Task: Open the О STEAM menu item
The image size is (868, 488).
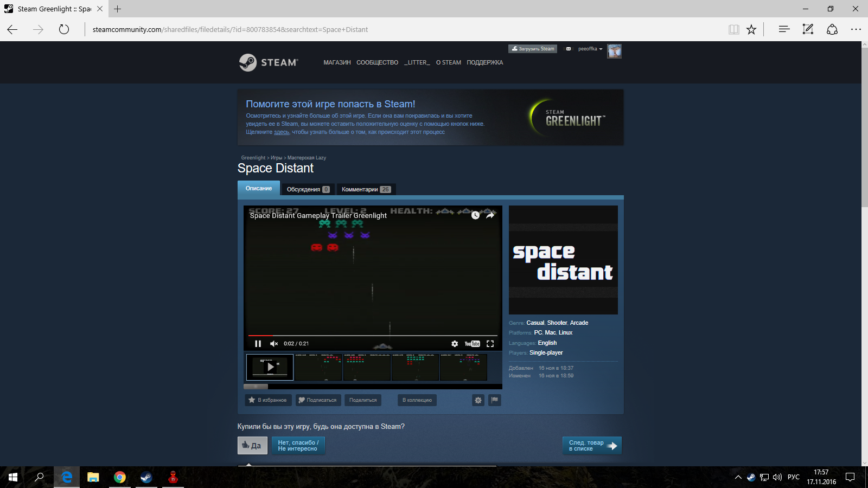Action: coord(449,63)
